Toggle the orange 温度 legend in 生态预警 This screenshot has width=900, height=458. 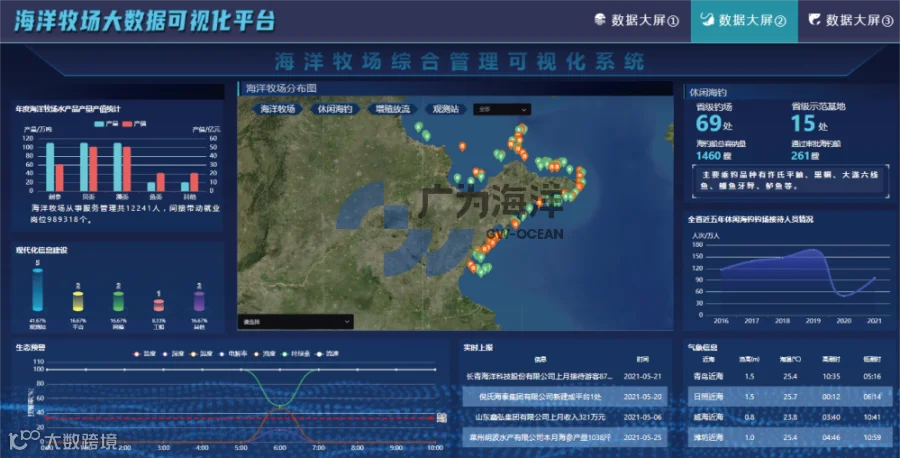pos(201,354)
